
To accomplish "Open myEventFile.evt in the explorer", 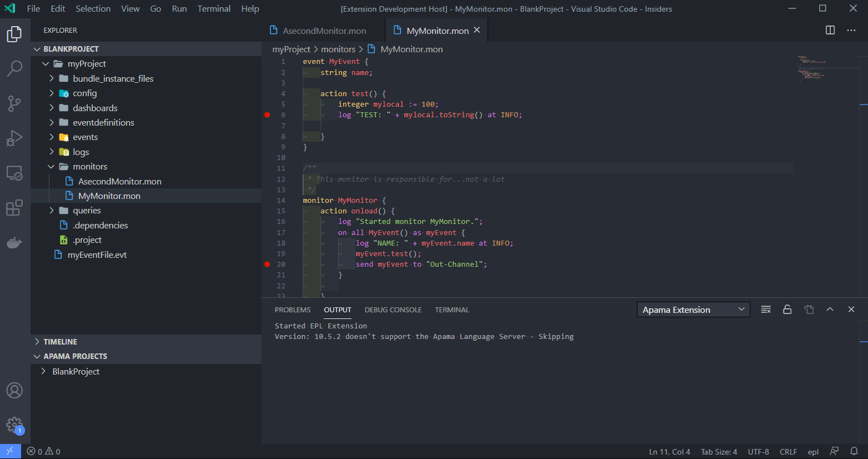I will [146, 255].
